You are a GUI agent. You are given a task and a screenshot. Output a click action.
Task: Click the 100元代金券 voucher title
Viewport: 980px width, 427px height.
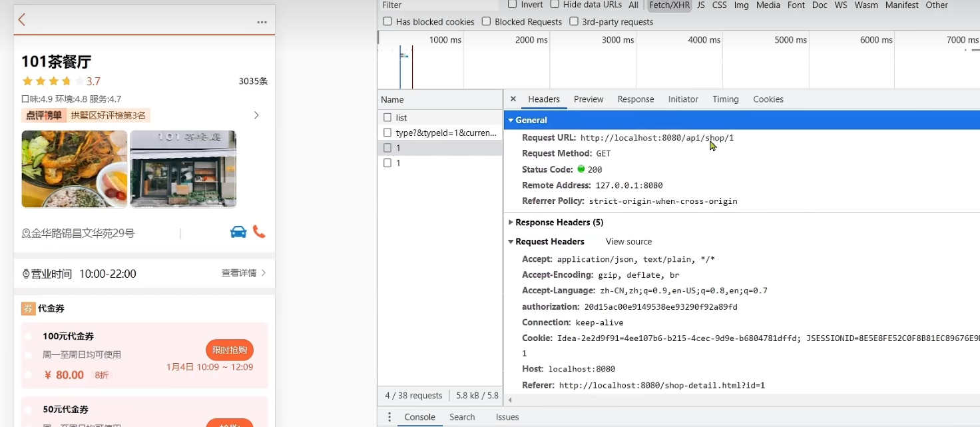69,336
